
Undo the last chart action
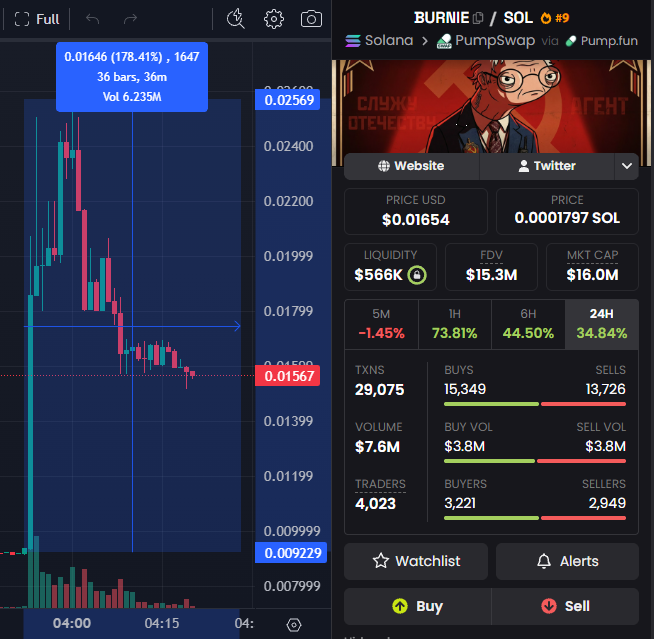[92, 19]
